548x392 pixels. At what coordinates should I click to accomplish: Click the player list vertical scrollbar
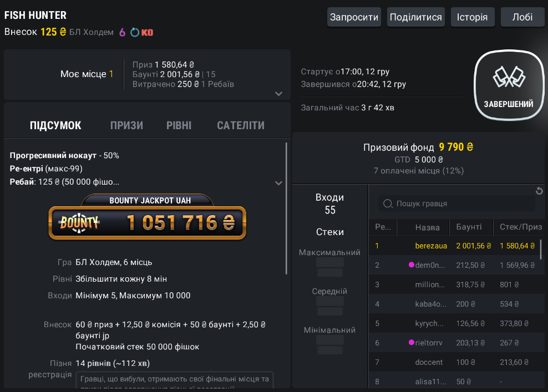pos(541,250)
